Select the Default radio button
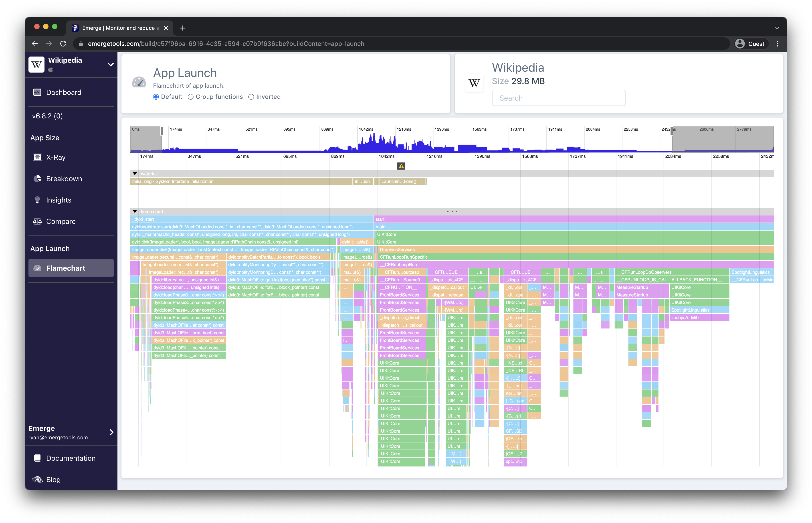The image size is (812, 523). point(156,97)
